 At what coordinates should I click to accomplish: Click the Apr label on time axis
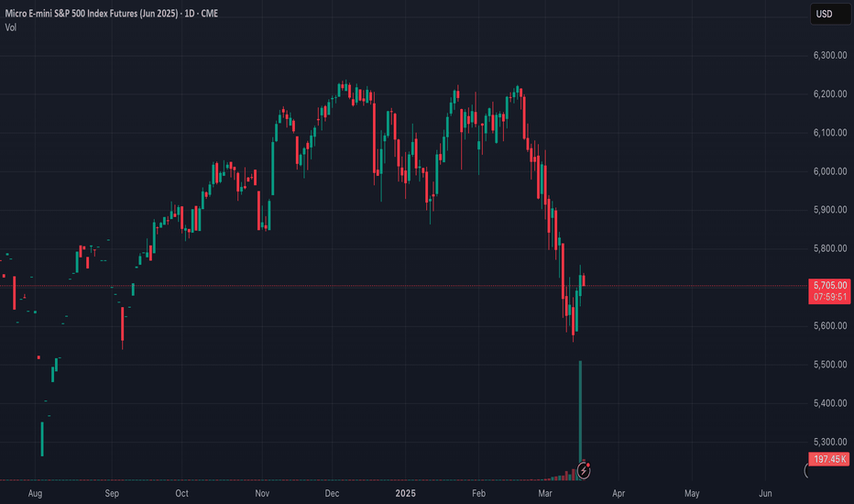pos(619,493)
